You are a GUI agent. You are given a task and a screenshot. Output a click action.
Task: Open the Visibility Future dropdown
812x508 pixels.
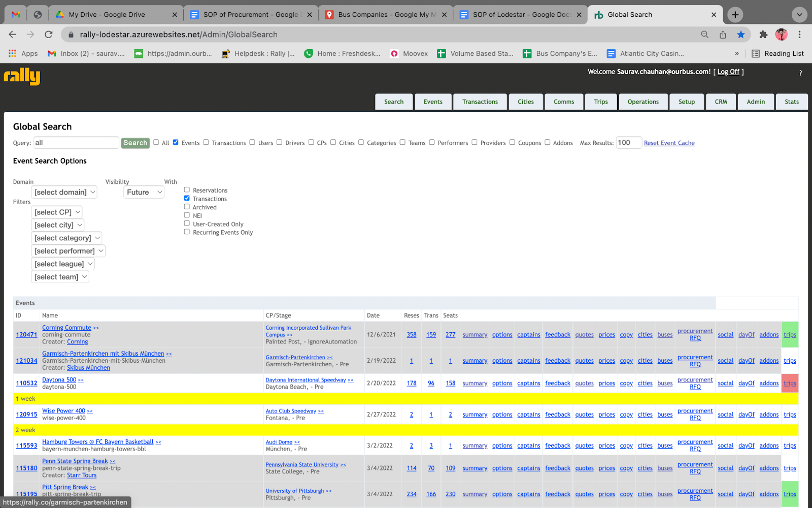click(x=144, y=192)
